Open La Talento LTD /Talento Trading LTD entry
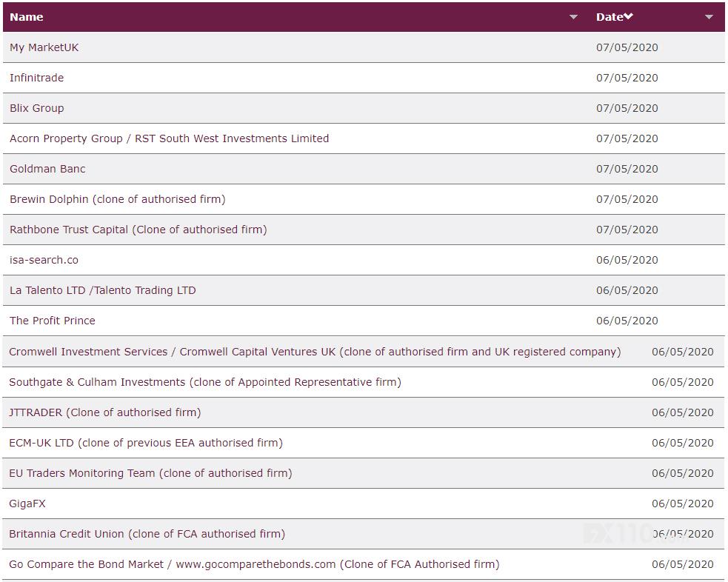Screen dimensions: 728x582 click(103, 290)
